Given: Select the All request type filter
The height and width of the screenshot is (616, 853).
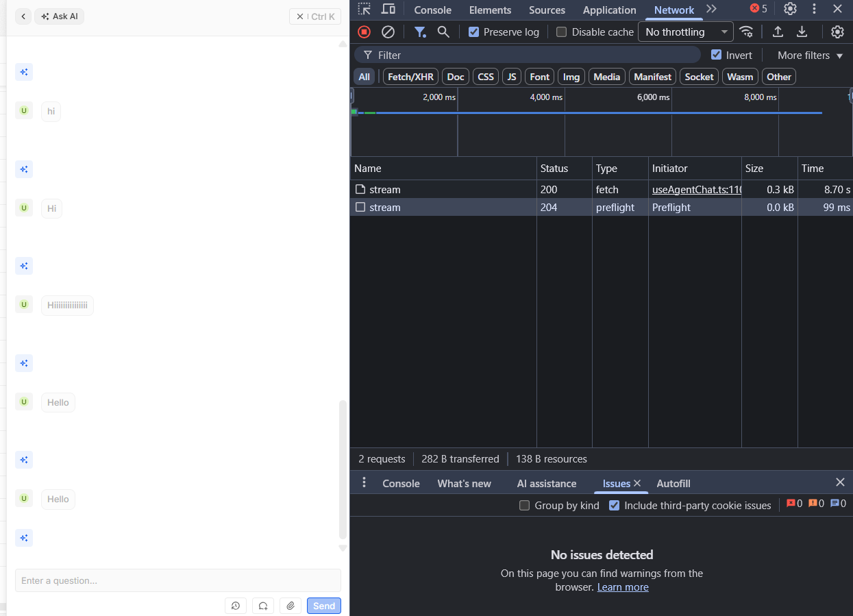Looking at the screenshot, I should click(x=364, y=77).
